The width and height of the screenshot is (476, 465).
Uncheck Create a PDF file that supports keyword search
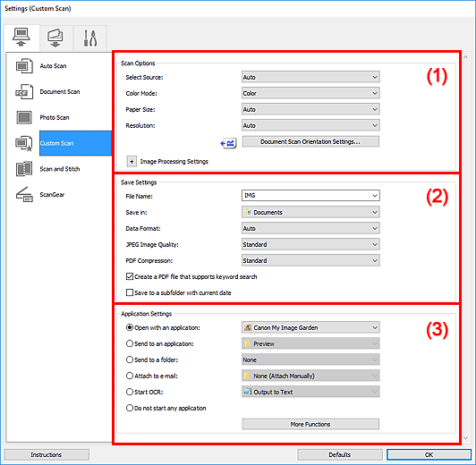(130, 276)
